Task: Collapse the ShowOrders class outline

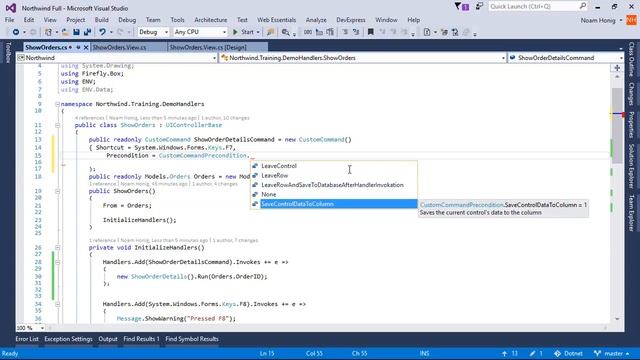Action: (57, 125)
